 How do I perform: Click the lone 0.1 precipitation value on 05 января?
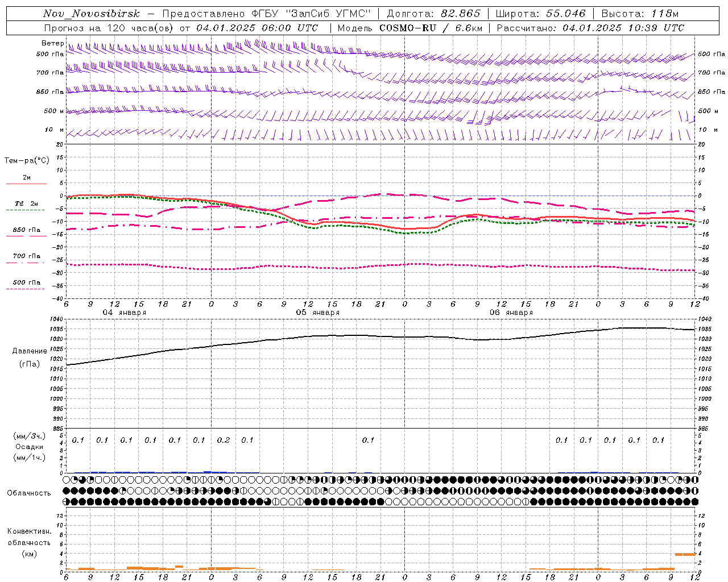(369, 440)
